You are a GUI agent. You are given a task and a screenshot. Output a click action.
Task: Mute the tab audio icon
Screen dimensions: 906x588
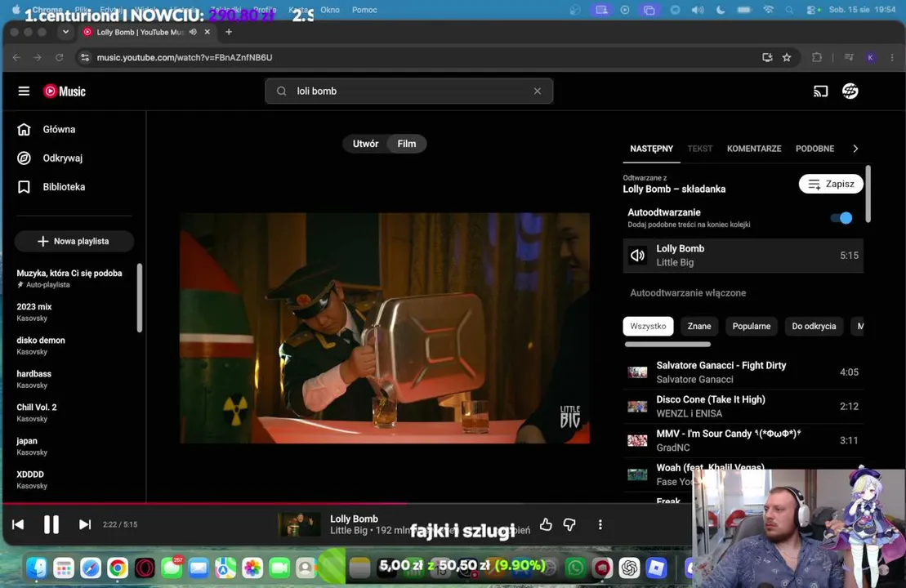[193, 33]
